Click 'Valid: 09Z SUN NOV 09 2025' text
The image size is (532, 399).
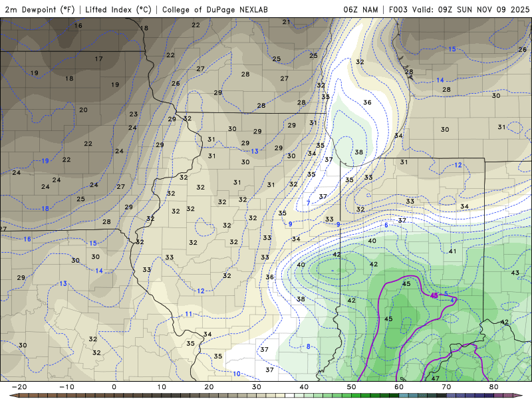(x=471, y=9)
